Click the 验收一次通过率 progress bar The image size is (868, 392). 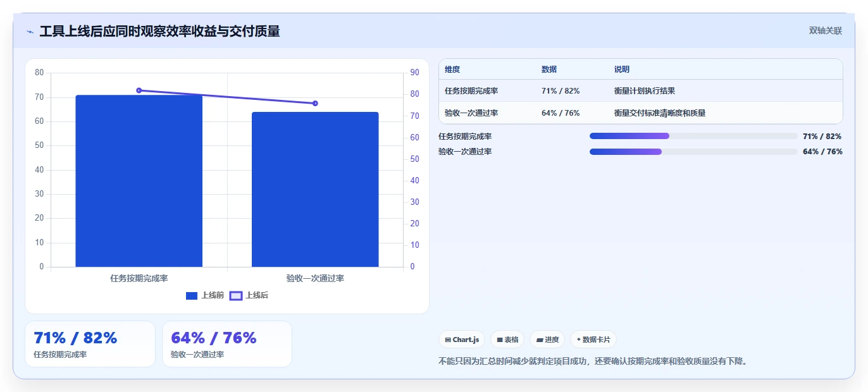pos(693,152)
